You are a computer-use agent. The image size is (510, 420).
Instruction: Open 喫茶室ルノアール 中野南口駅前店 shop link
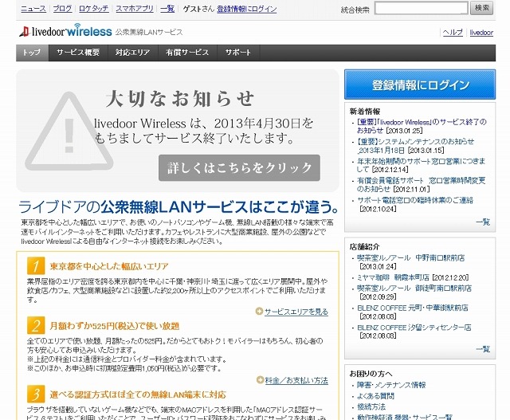click(x=411, y=257)
